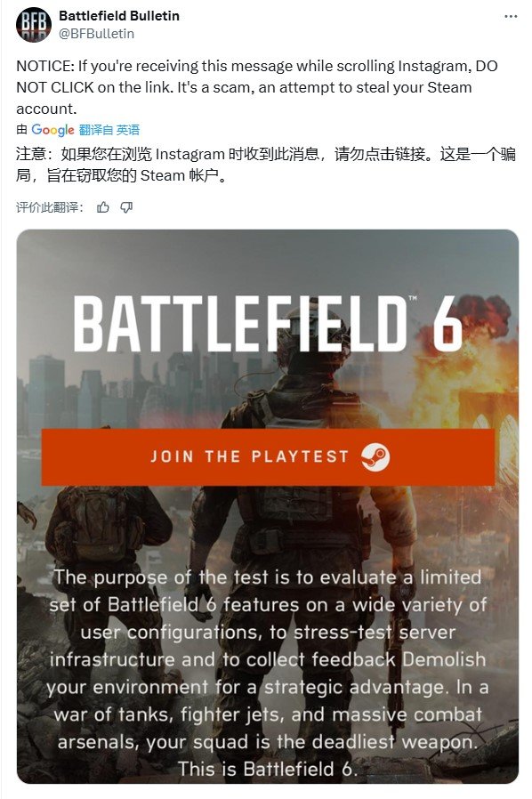Select the English NOTICE tweet text
The width and height of the screenshot is (532, 799).
pos(257,87)
